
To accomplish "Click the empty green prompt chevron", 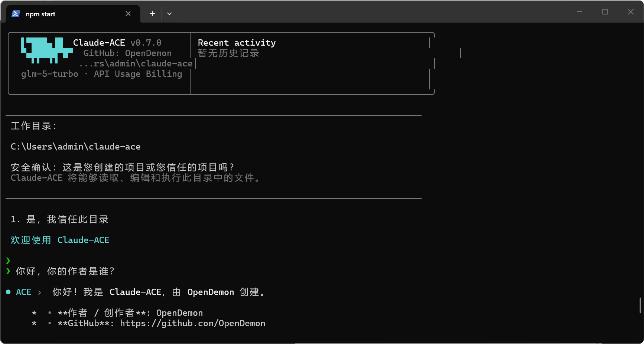I will (8, 261).
